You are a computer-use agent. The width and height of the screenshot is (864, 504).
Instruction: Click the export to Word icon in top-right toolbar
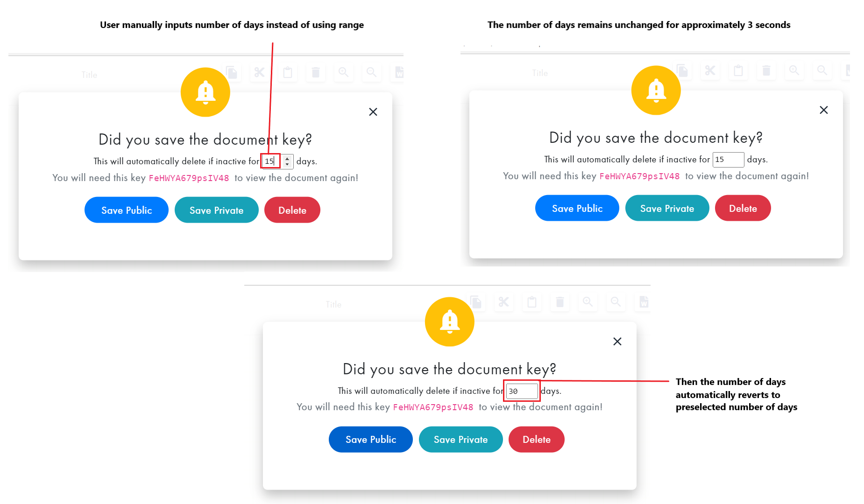pyautogui.click(x=848, y=71)
